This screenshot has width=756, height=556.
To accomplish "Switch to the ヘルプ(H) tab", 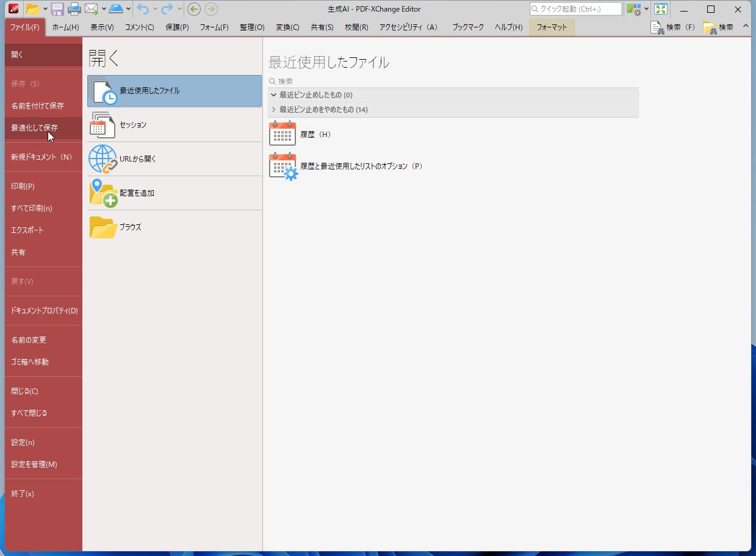I will pos(509,27).
